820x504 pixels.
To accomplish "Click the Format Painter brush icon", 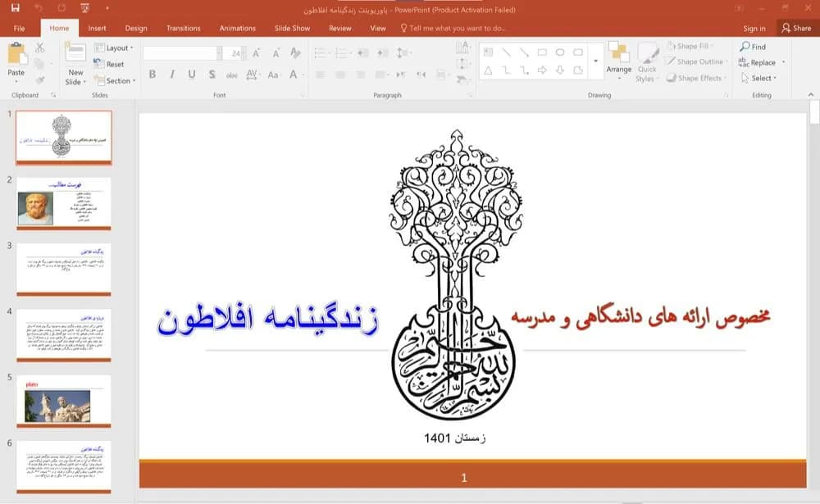I will (x=39, y=80).
